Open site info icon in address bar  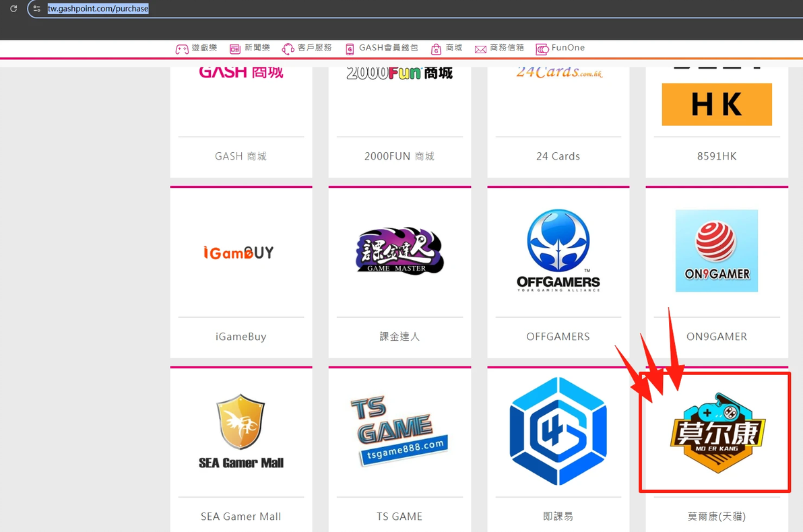click(37, 9)
